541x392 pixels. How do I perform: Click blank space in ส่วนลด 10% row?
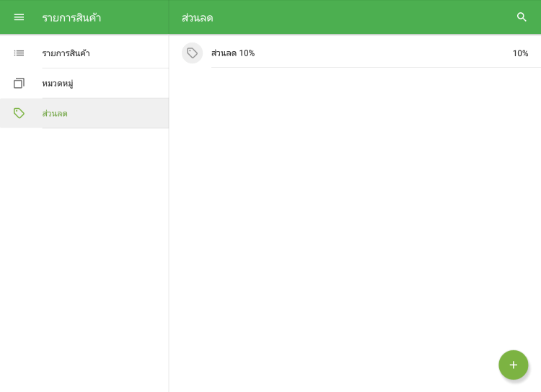click(x=375, y=53)
